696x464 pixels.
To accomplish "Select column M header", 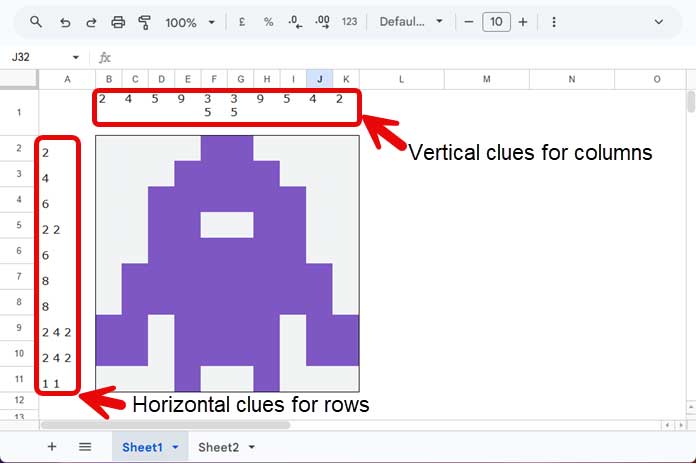I will click(486, 79).
